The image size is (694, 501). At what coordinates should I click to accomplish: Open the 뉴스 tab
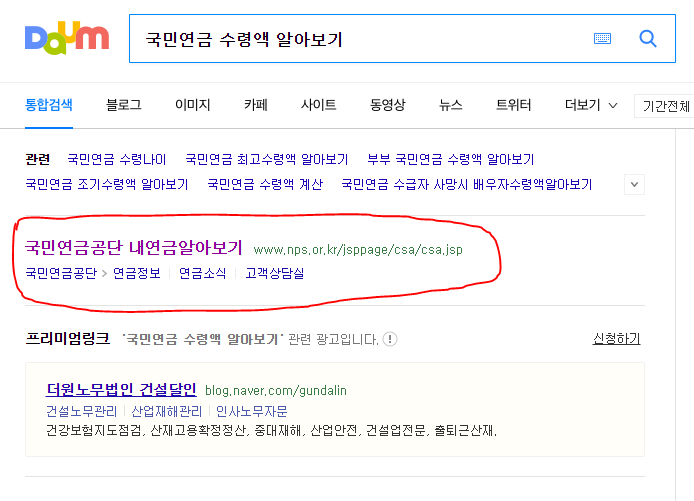pos(451,105)
